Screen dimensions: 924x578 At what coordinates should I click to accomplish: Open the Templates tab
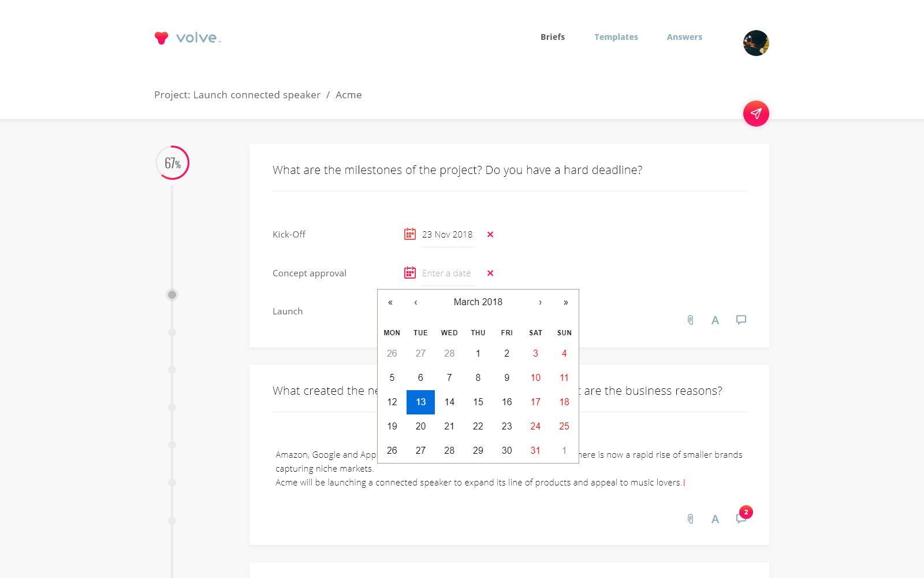[x=616, y=37]
